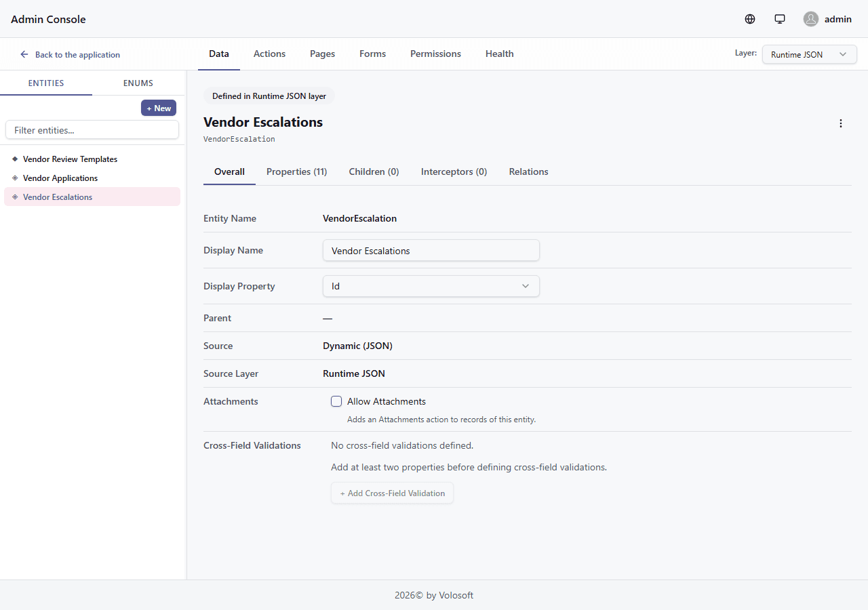Click the 2026© by Volosoft footer text
Viewport: 868px width, 610px height.
click(x=434, y=595)
